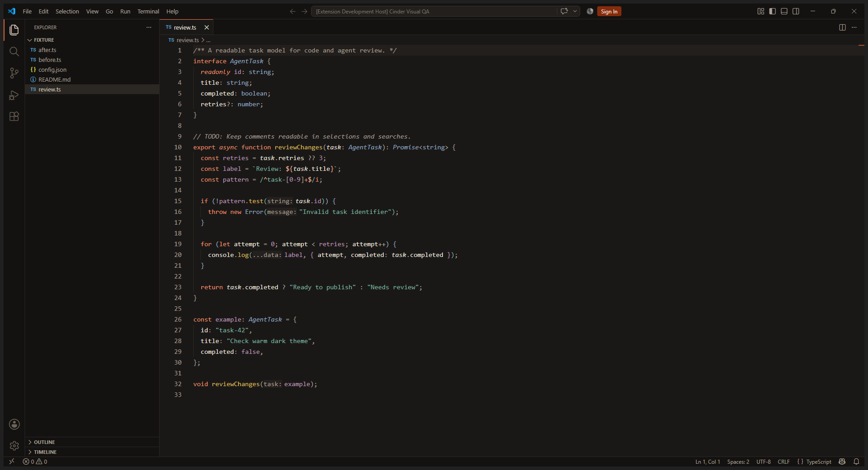Screen dimensions: 868x470
Task: Close the review.ts editor tab
Action: 207,27
